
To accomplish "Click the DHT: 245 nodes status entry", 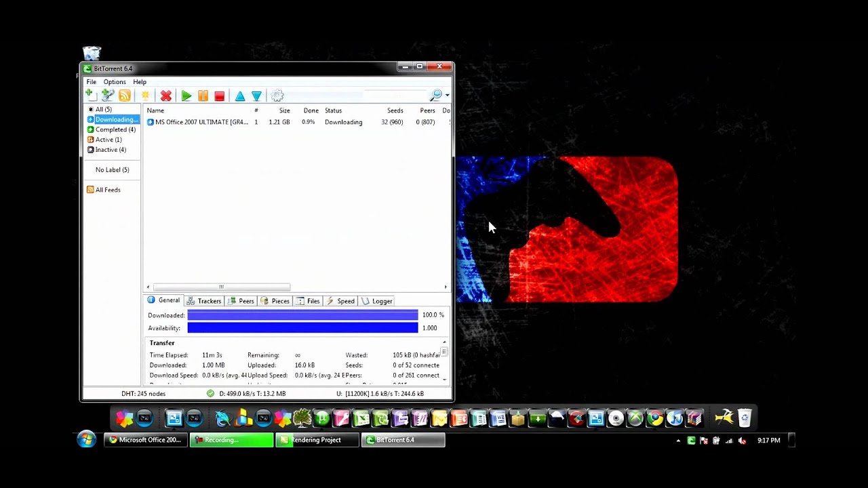I will tap(143, 394).
